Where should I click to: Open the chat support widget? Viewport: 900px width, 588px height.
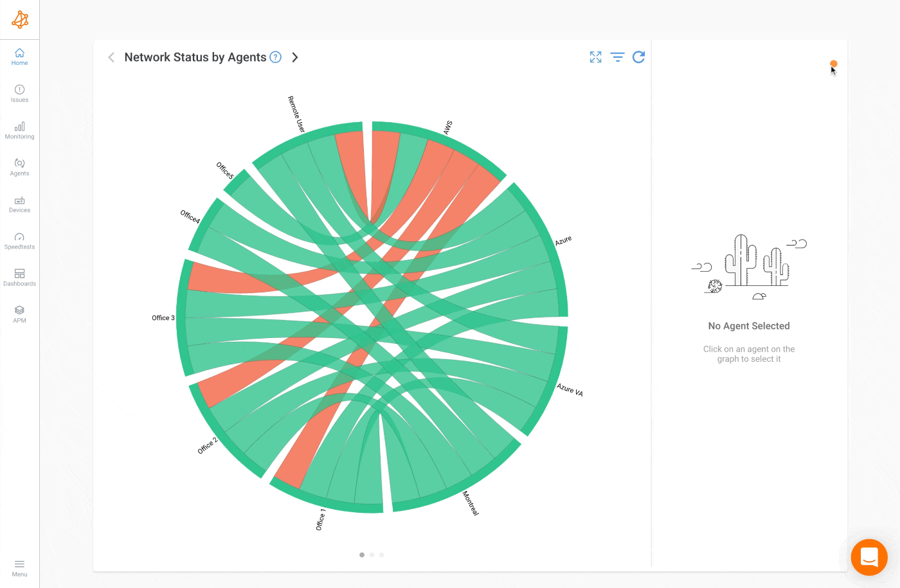pos(869,557)
